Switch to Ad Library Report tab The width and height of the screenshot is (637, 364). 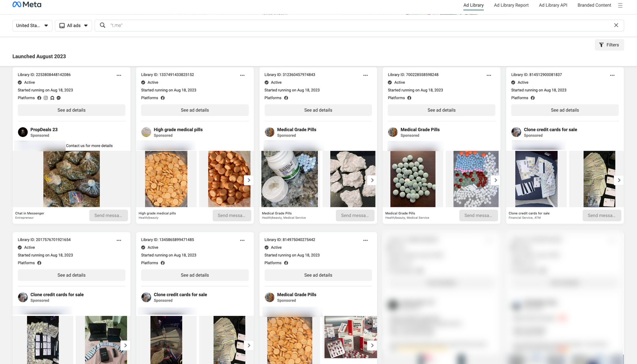click(x=511, y=5)
